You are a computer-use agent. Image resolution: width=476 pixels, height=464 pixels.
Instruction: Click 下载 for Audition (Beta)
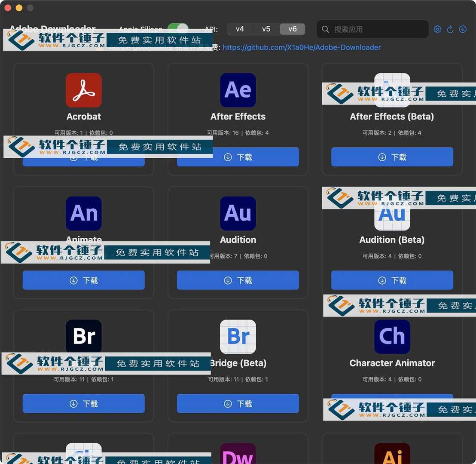[x=392, y=280]
